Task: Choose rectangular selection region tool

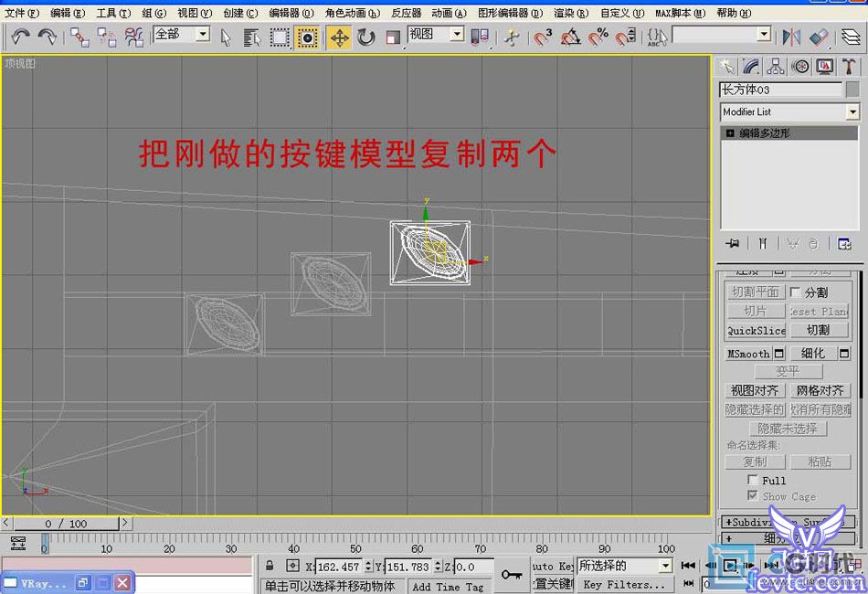Action: click(x=280, y=37)
